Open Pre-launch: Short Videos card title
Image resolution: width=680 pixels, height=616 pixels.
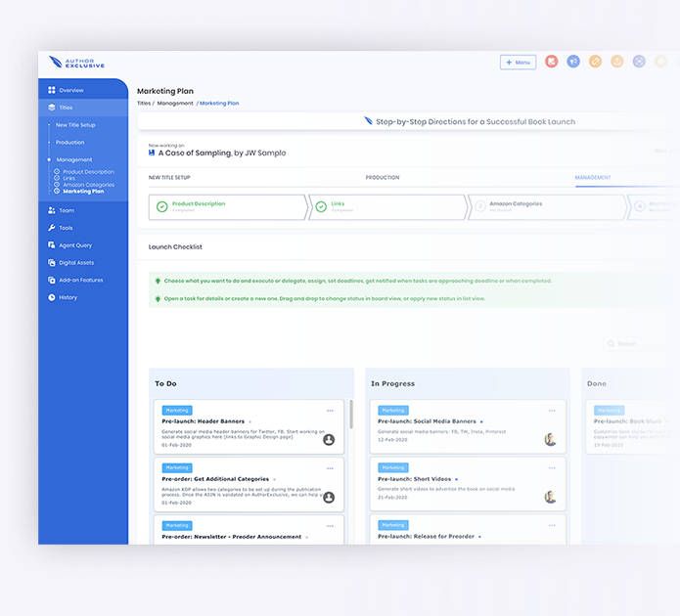(414, 479)
